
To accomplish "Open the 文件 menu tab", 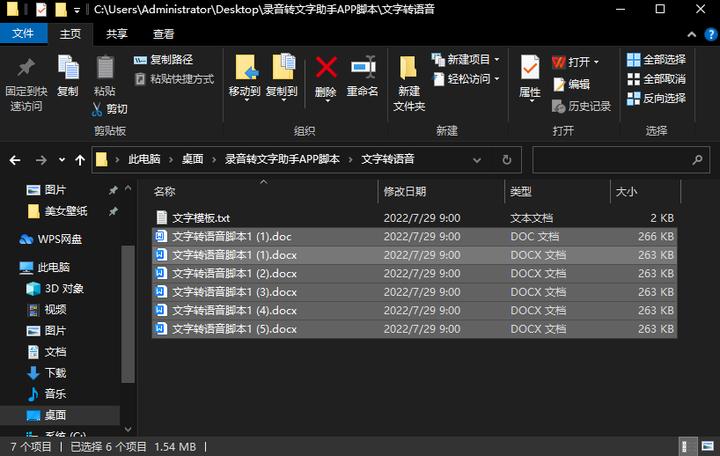I will click(23, 34).
